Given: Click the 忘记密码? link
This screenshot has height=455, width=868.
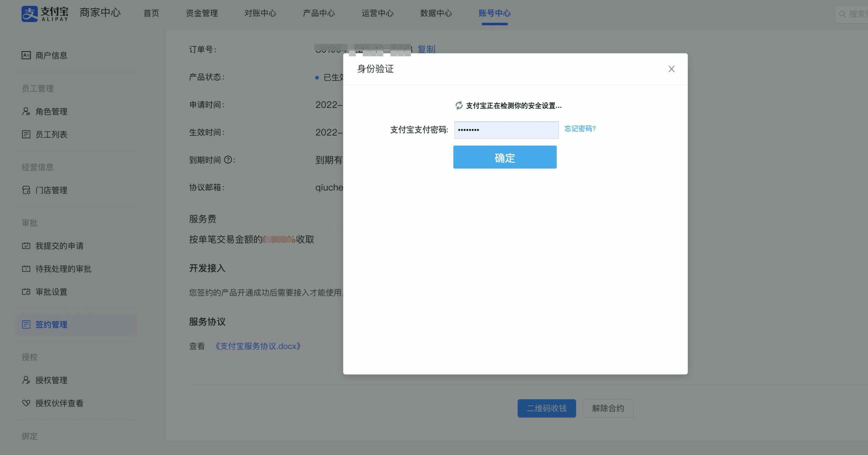Looking at the screenshot, I should (x=580, y=129).
